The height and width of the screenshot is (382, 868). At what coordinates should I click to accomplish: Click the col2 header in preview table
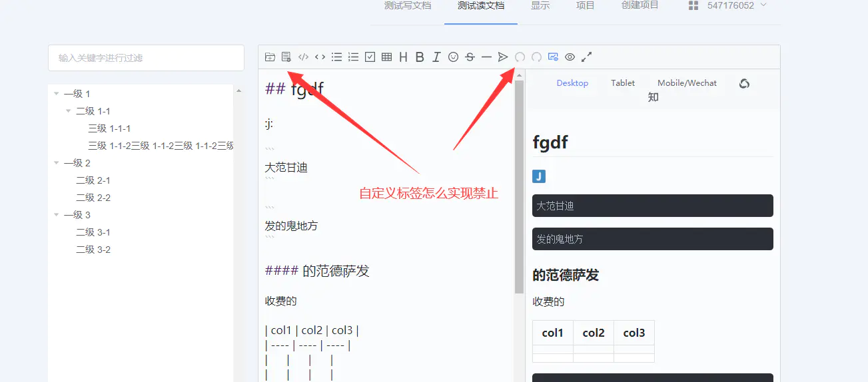594,333
